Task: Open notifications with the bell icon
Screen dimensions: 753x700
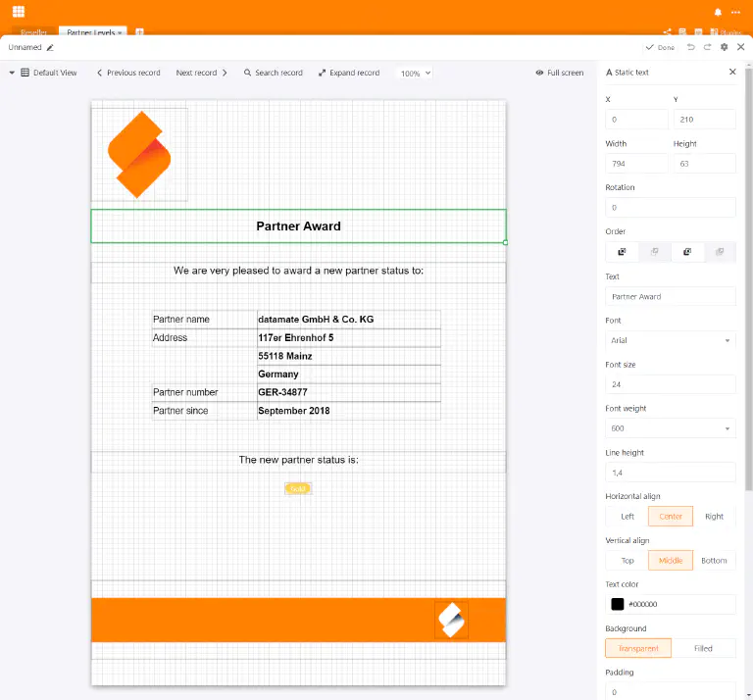Action: pos(718,12)
